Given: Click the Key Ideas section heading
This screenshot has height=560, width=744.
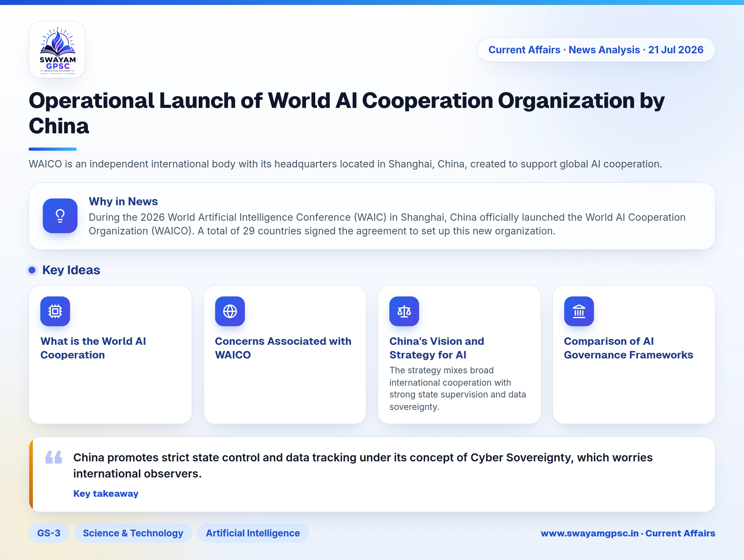Looking at the screenshot, I should coord(71,270).
